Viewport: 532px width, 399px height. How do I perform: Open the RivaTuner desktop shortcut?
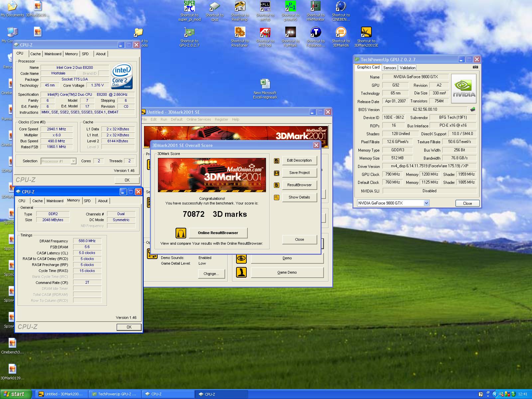pos(240,37)
